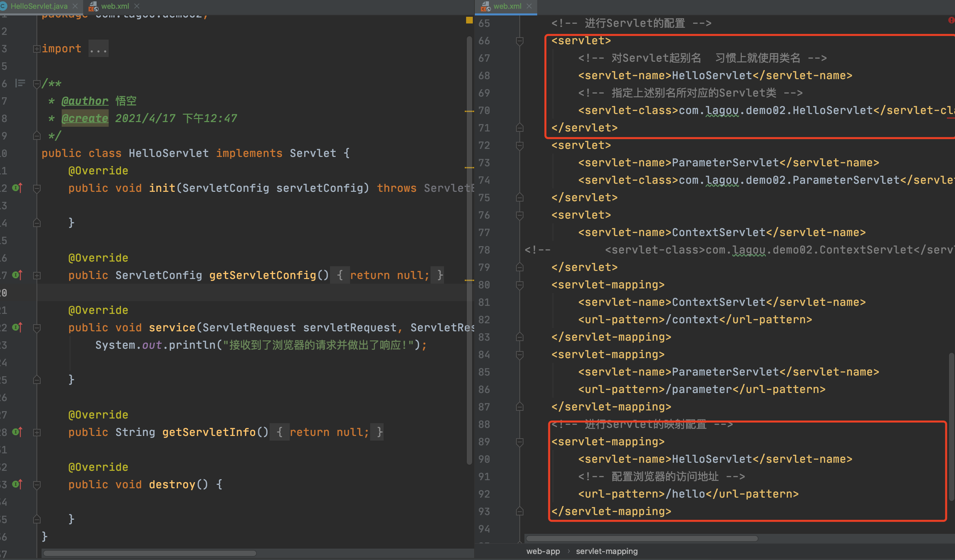This screenshot has width=955, height=560.
Task: Click the rendered-doc toggle icon beside Javadoc
Action: [x=20, y=83]
